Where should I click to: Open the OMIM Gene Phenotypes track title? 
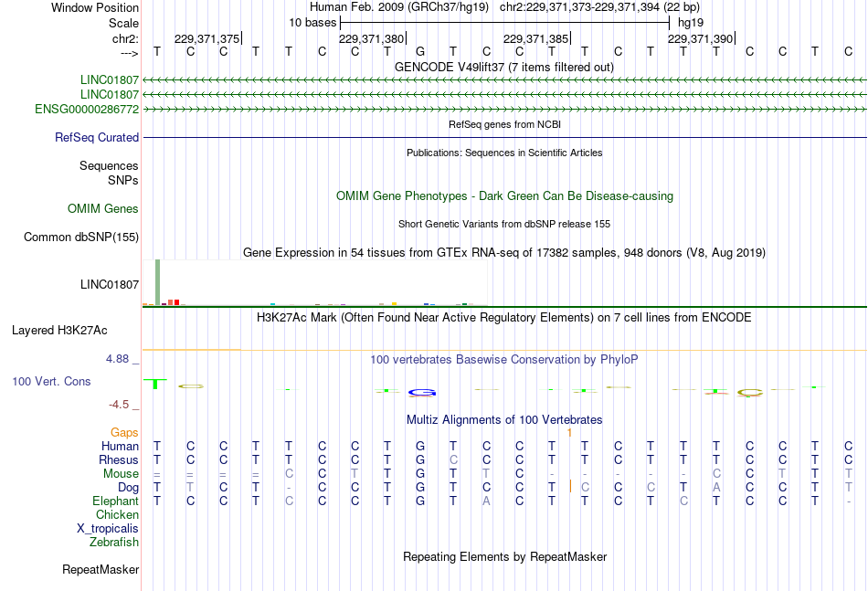point(505,195)
